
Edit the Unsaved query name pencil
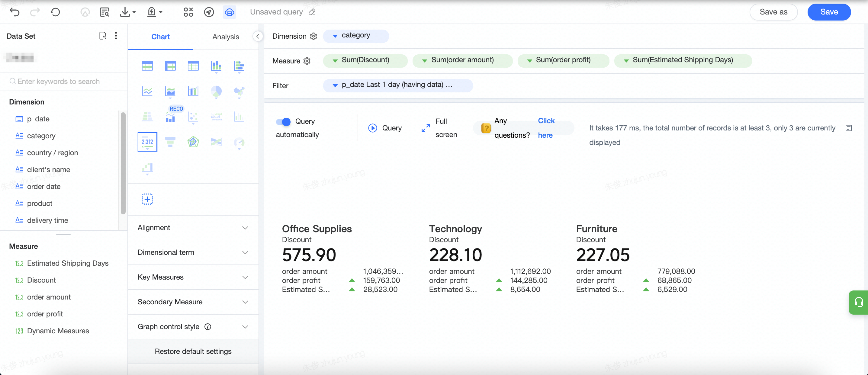click(312, 12)
